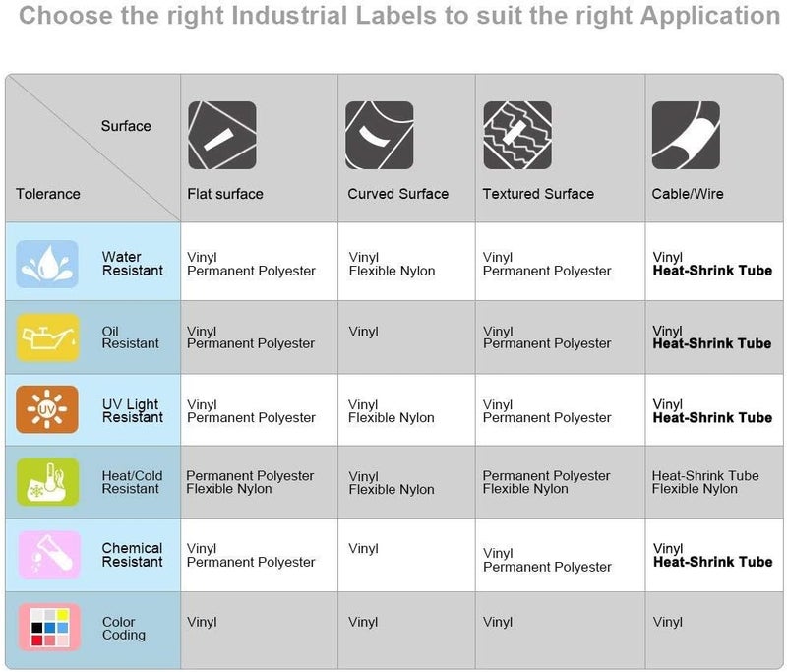Click the Chemical Resistant row label

click(x=132, y=555)
